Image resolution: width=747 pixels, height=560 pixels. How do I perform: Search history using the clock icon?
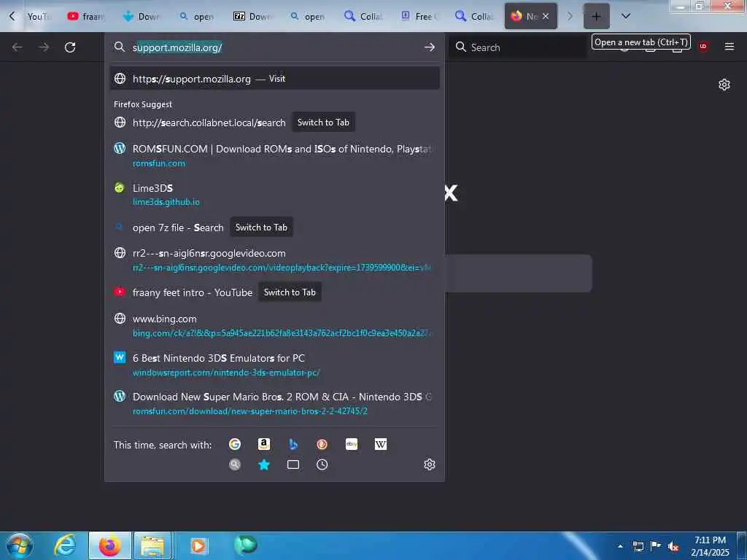click(322, 464)
